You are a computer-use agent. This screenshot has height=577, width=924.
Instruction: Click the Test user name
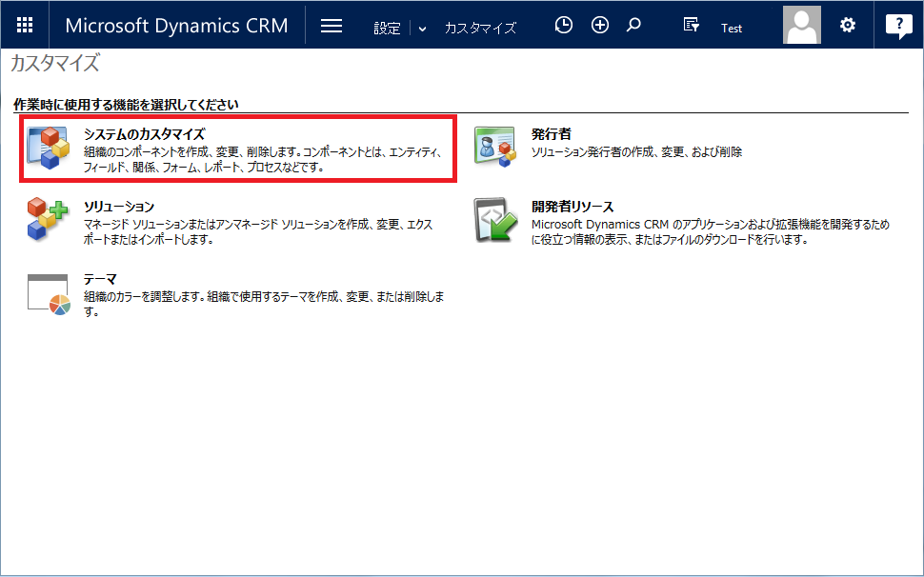click(732, 29)
